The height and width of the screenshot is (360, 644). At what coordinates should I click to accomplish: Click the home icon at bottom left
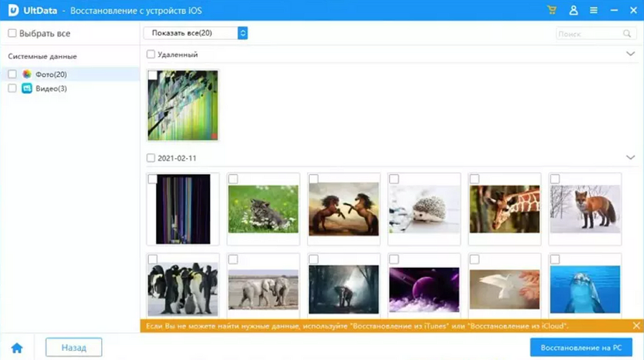click(17, 348)
